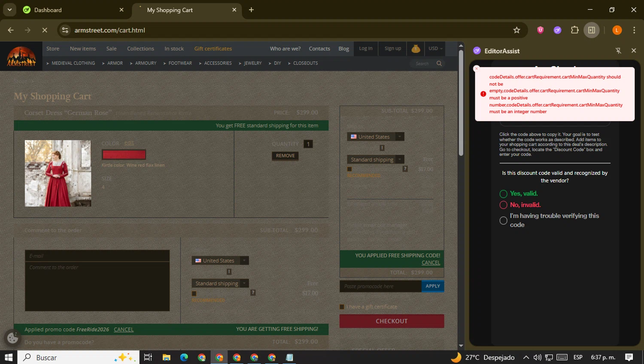Image resolution: width=644 pixels, height=364 pixels.
Task: Open the browser extensions puzzle icon
Action: click(574, 30)
